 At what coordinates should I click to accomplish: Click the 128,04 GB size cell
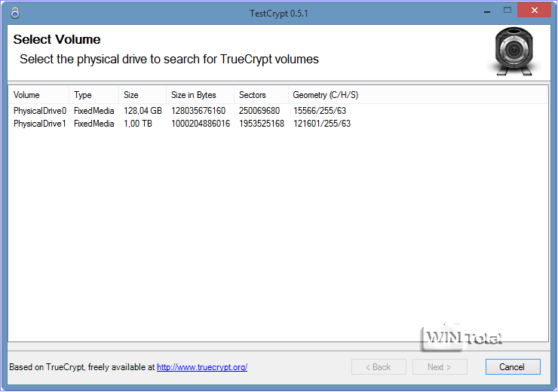143,111
